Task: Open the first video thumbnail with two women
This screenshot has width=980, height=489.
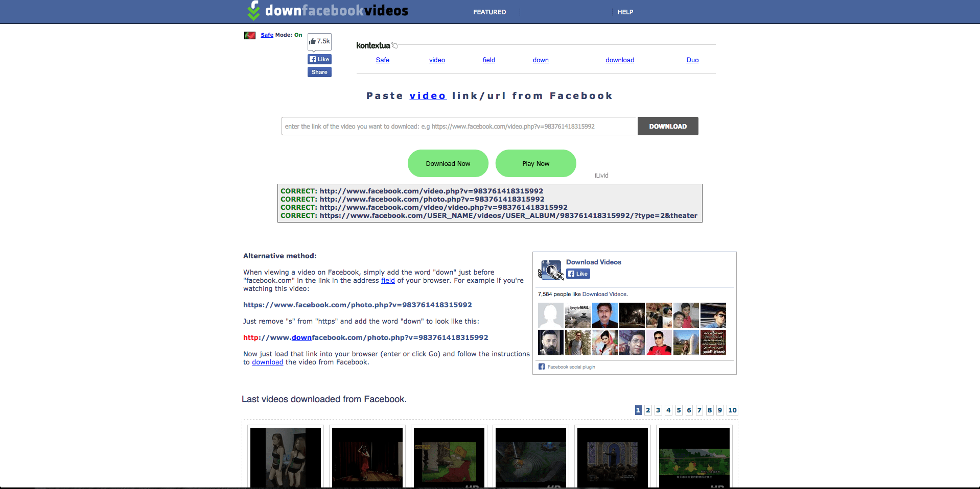Action: (286, 457)
